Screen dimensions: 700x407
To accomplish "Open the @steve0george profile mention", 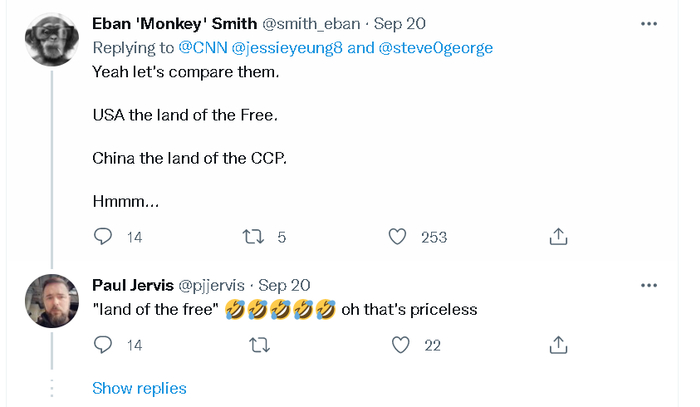I will pyautogui.click(x=435, y=47).
